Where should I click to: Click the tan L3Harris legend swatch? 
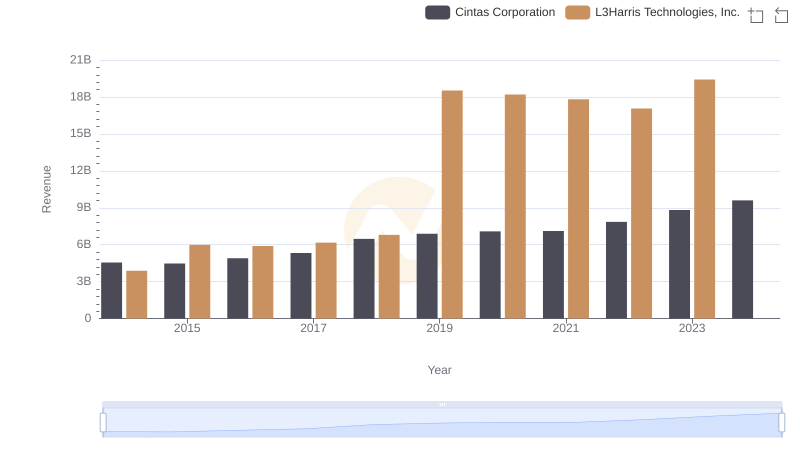(x=578, y=12)
